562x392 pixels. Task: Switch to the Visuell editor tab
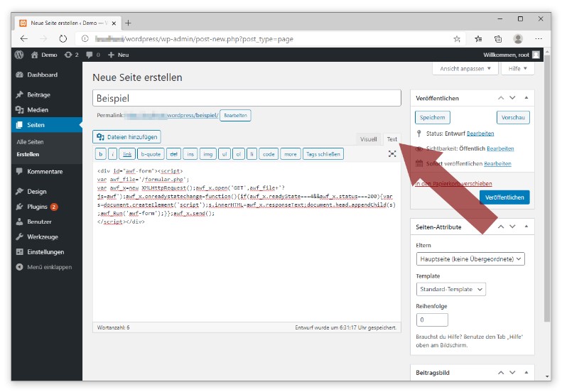point(368,139)
